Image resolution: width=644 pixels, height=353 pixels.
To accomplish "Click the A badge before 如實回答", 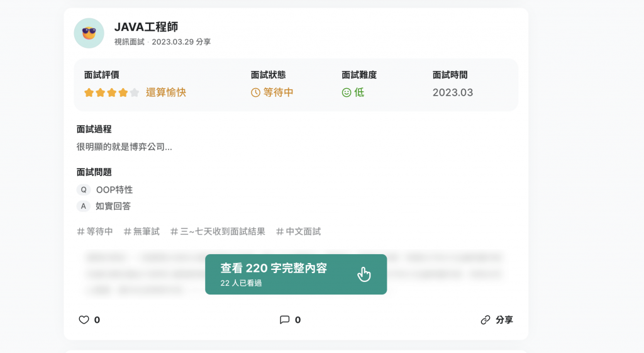I will pyautogui.click(x=84, y=206).
